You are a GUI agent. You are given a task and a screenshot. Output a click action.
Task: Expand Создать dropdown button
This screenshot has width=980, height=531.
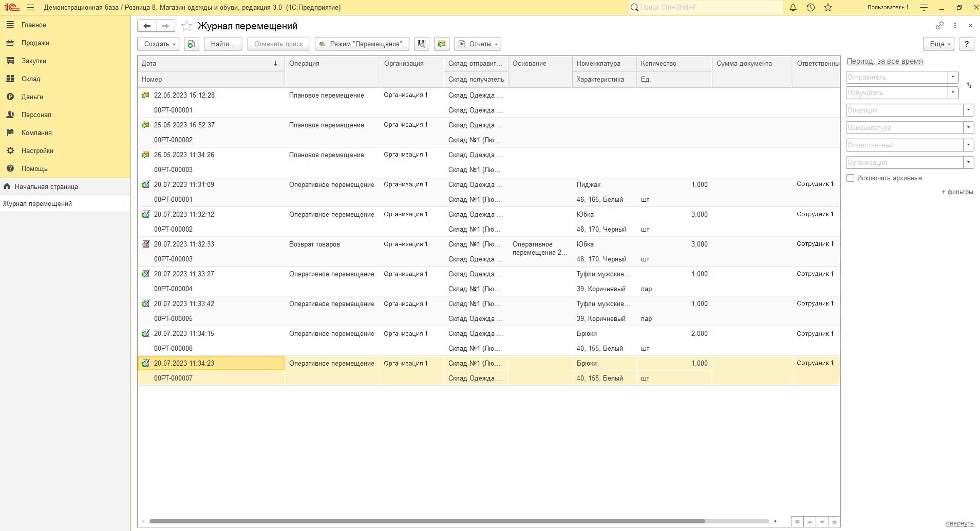point(158,44)
